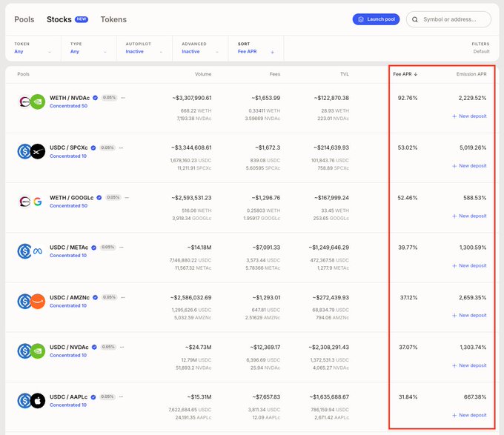Open Concentrated 10 link under USDC / METAc
Screen dimensions: 504x435
pos(68,256)
